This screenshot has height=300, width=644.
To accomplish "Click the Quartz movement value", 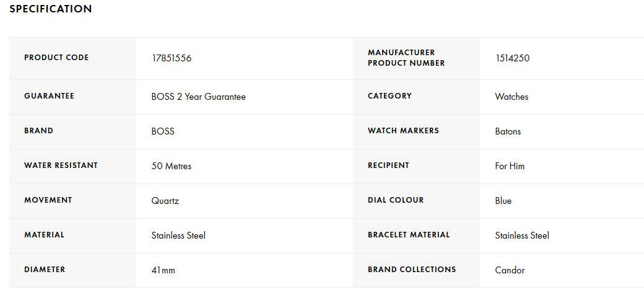I will (x=165, y=201).
